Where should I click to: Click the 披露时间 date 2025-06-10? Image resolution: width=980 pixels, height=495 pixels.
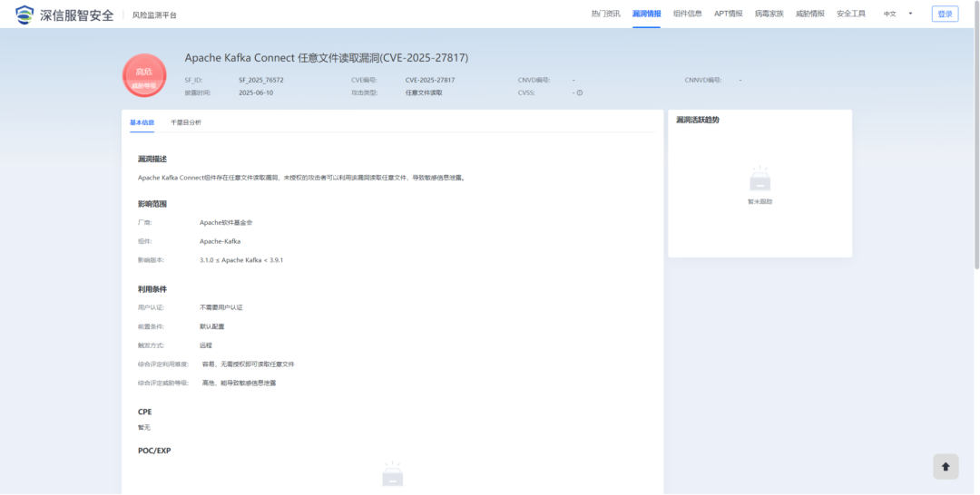coord(256,93)
